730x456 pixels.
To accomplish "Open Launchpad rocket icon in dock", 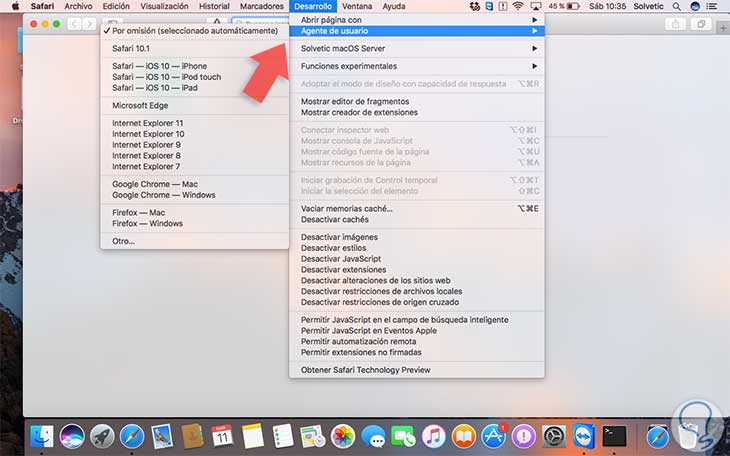I will point(102,437).
